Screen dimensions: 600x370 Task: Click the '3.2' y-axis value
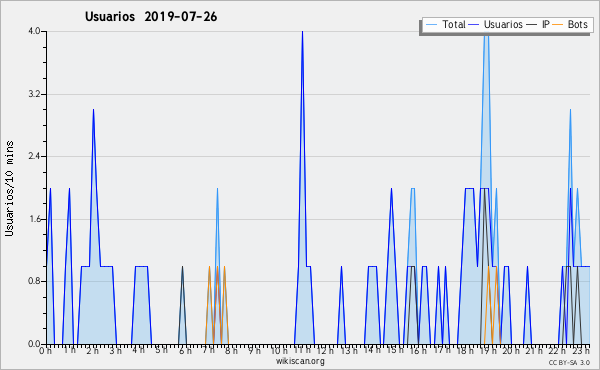[34, 94]
